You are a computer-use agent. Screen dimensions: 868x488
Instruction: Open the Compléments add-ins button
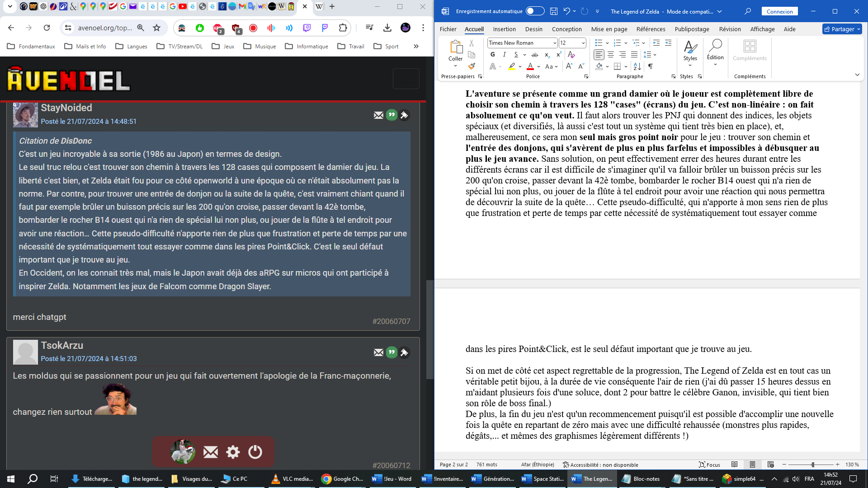click(x=750, y=51)
